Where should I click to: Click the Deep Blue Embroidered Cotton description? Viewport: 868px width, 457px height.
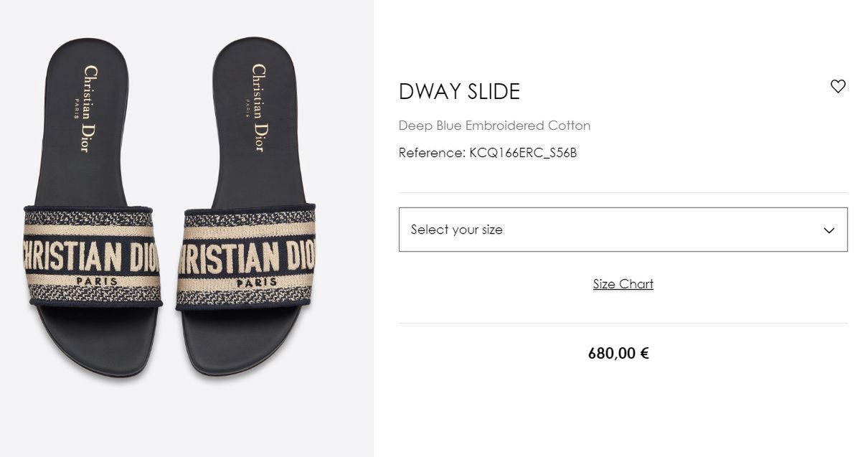494,126
